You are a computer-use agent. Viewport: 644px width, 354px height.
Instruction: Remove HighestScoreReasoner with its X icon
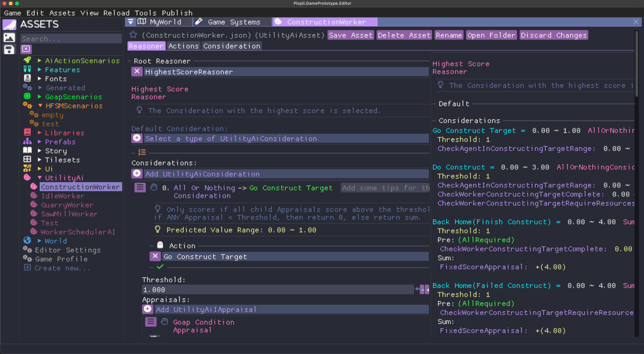pyautogui.click(x=137, y=72)
